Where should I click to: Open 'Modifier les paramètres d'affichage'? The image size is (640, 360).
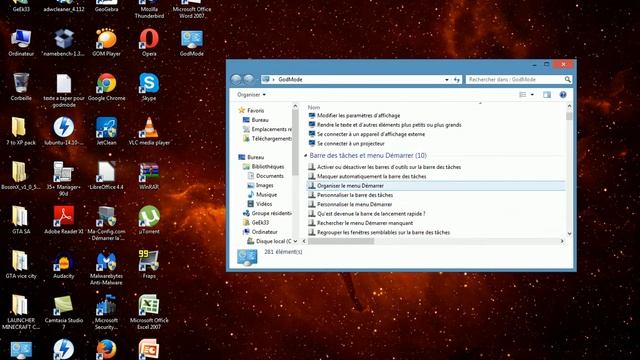[354, 116]
